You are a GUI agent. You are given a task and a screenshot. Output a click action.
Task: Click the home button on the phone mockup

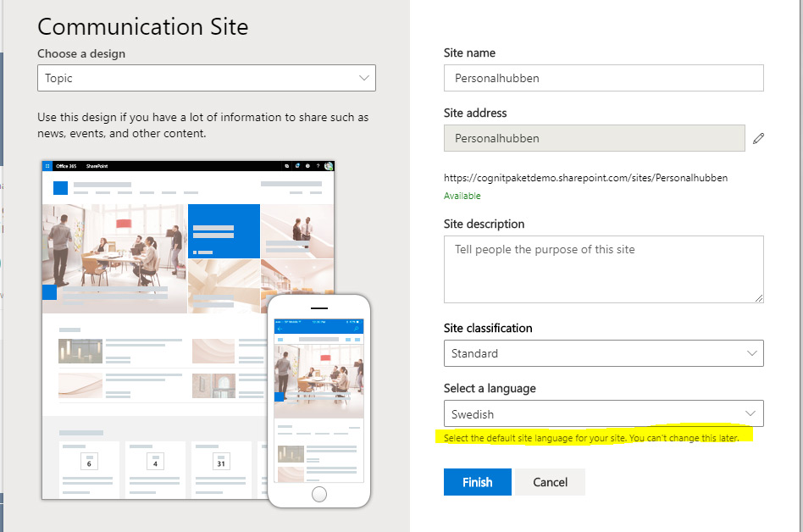coord(319,494)
